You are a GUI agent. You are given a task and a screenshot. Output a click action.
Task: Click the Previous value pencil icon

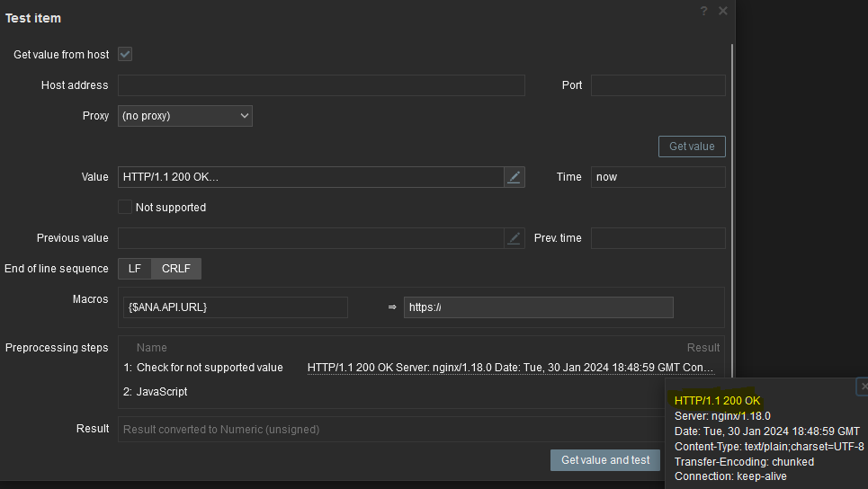click(x=514, y=238)
